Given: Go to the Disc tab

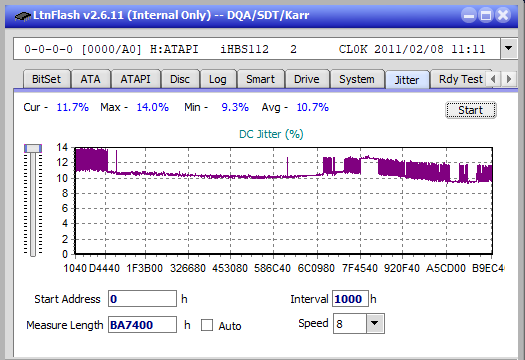Looking at the screenshot, I should pyautogui.click(x=180, y=79).
